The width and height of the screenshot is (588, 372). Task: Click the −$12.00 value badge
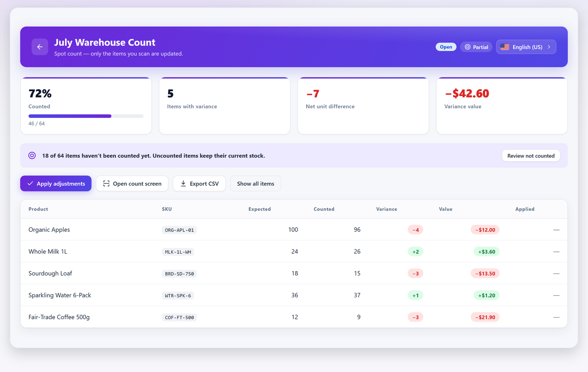point(485,230)
